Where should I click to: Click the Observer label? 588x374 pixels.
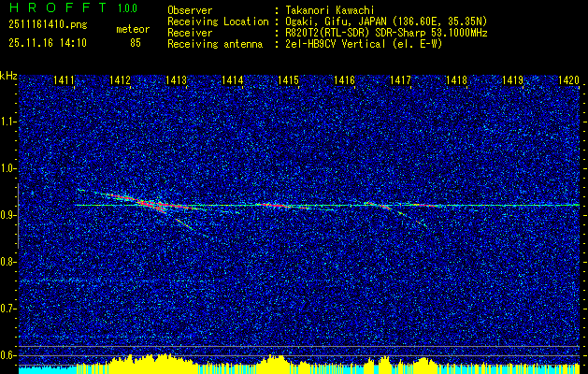click(190, 10)
